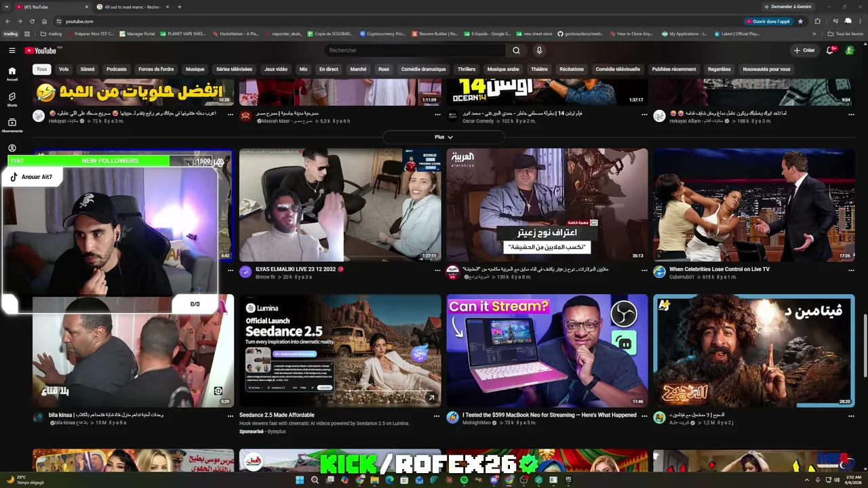Open 'Seedance 2.5 Made Affordable' ad title
Viewport: 868px width, 488px height.
pos(277,415)
